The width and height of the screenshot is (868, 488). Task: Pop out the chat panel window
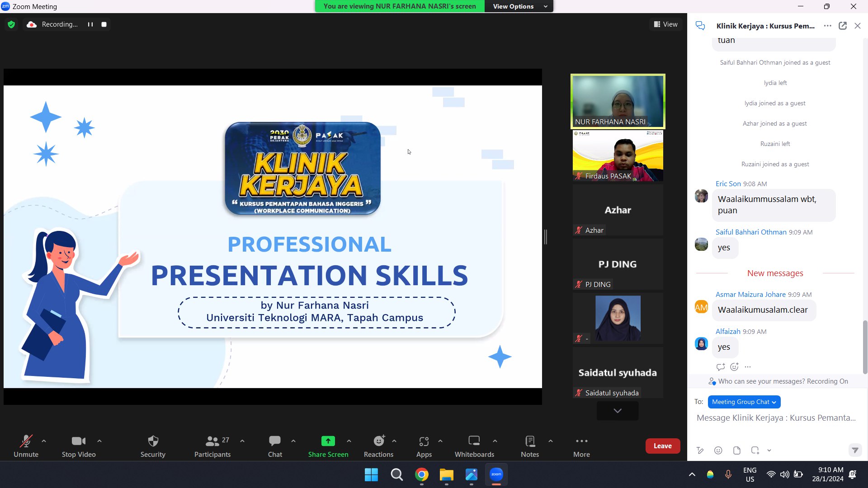(843, 26)
